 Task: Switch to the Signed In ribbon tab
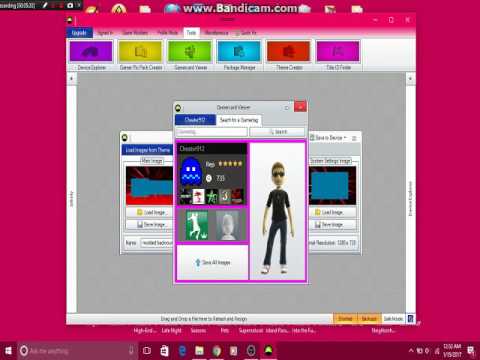tap(105, 33)
